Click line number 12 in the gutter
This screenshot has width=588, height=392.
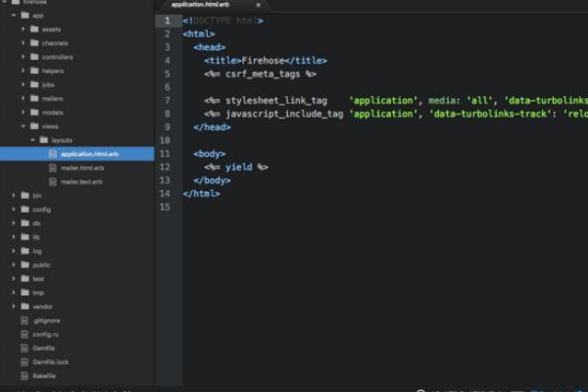pyautogui.click(x=167, y=167)
